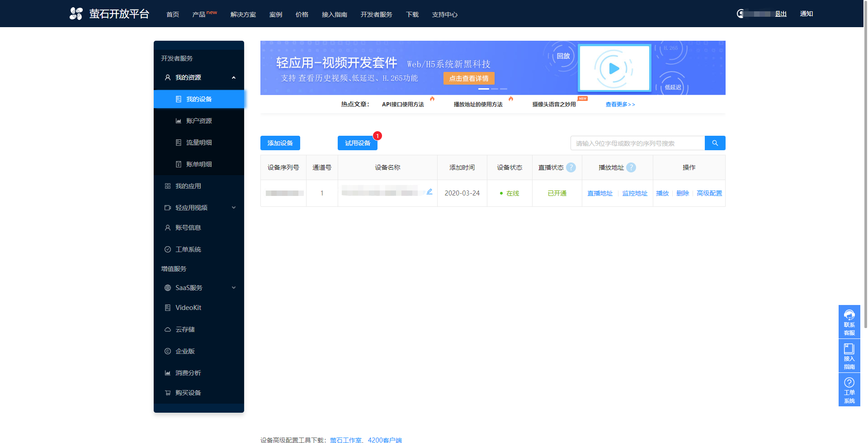Open 接入指南 floating widget

[x=849, y=356]
